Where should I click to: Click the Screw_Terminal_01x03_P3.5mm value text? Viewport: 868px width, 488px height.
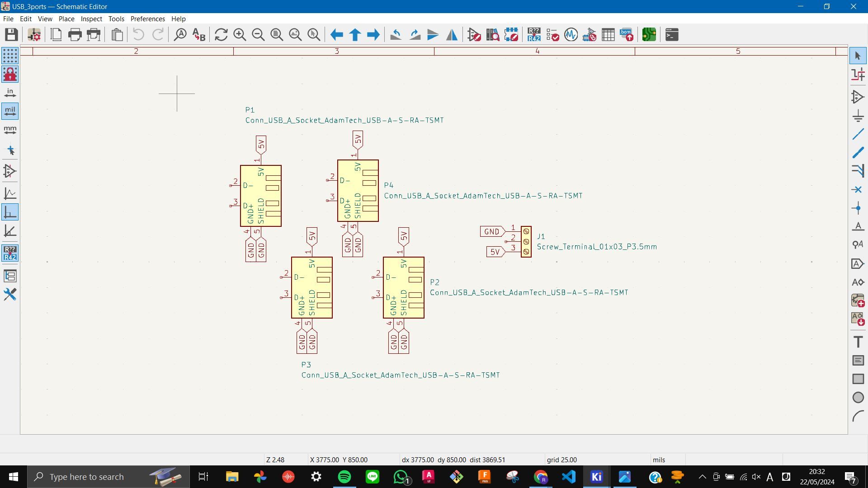597,247
